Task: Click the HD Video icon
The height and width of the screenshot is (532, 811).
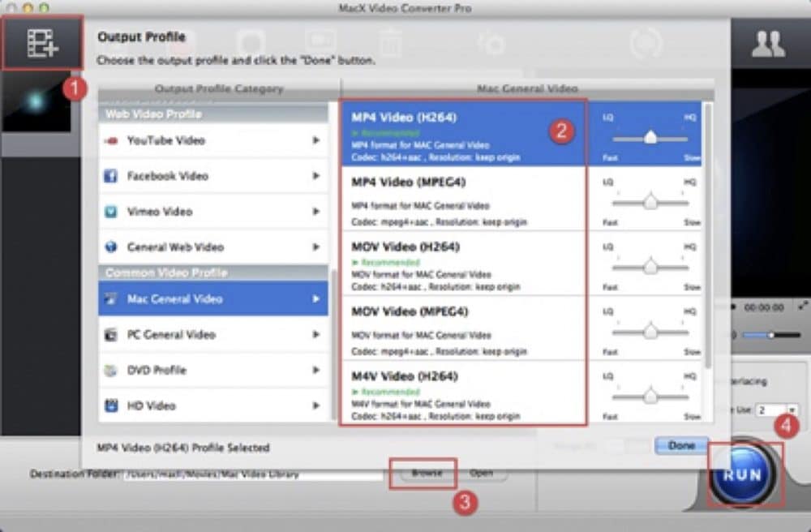Action: 110,405
